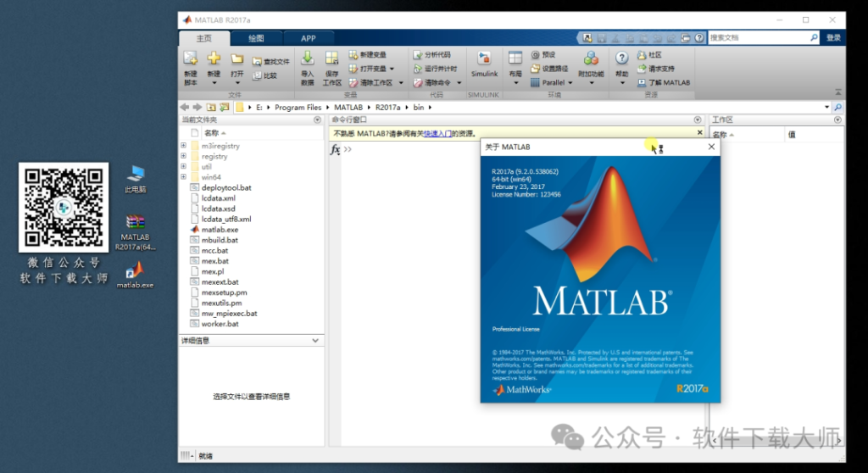Click the search magnifier in the address bar
This screenshot has width=868, height=473.
coord(838,107)
